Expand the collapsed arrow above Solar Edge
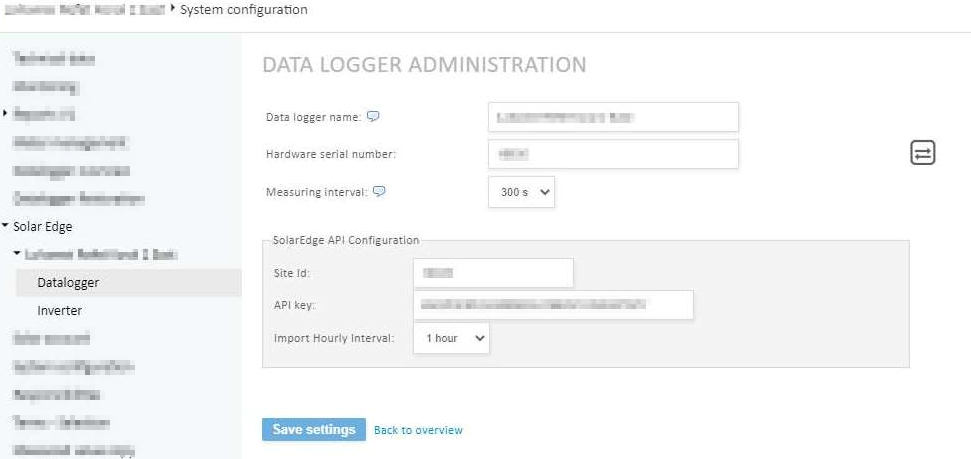Screen dimensions: 971x459 pos(6,113)
